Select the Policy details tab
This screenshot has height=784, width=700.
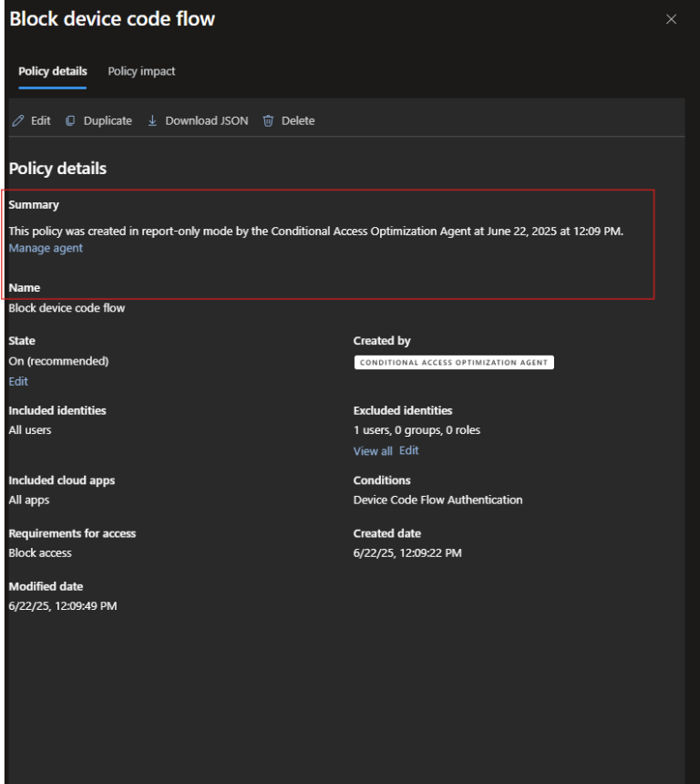[x=52, y=71]
